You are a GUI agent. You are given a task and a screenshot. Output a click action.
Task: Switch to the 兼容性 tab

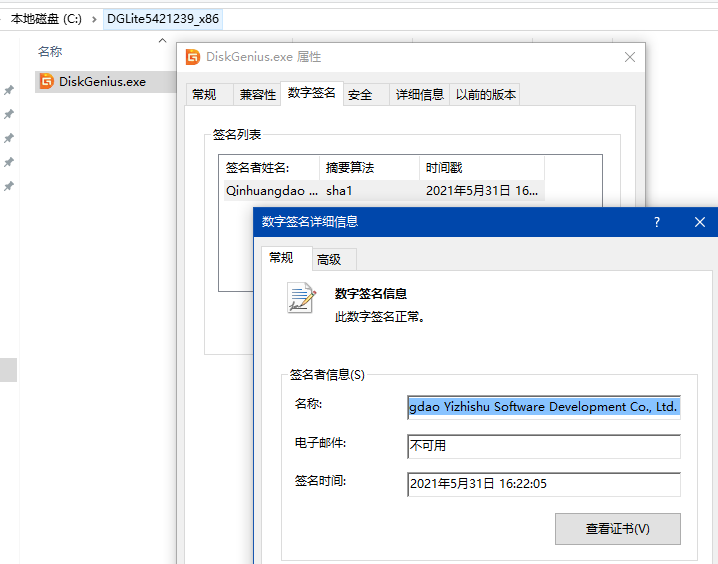pyautogui.click(x=257, y=95)
